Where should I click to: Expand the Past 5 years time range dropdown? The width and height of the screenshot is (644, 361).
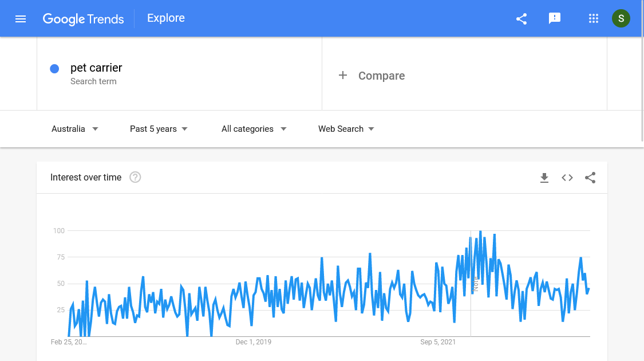pos(159,129)
